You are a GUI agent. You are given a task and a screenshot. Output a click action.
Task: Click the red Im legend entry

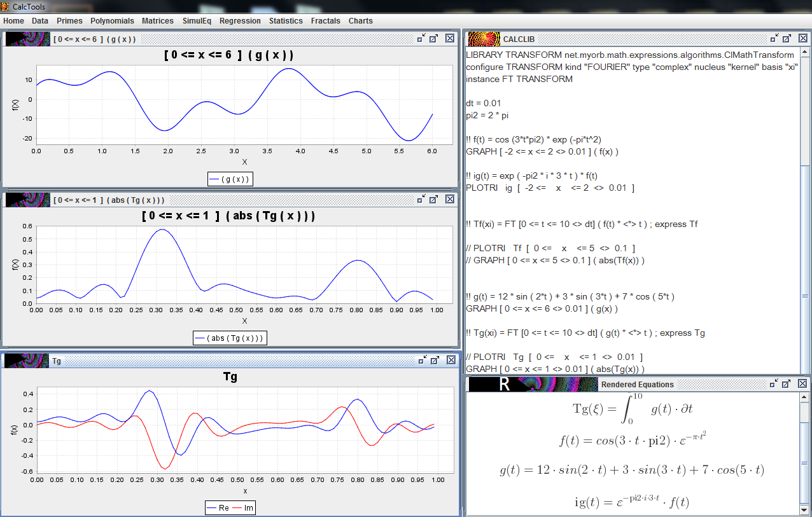click(244, 508)
